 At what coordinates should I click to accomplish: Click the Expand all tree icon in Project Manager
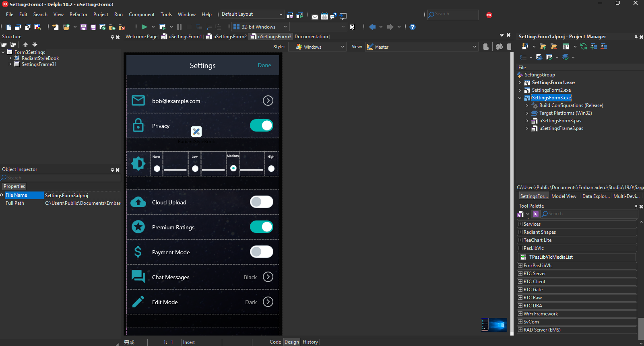coord(594,46)
